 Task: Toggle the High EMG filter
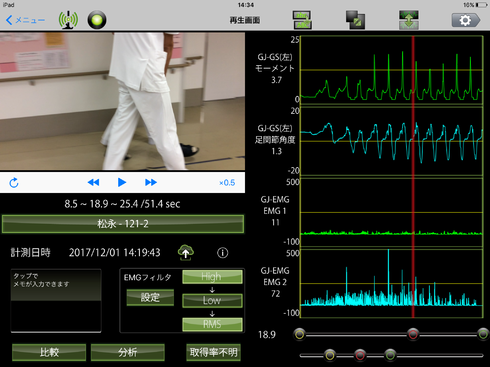pyautogui.click(x=212, y=277)
